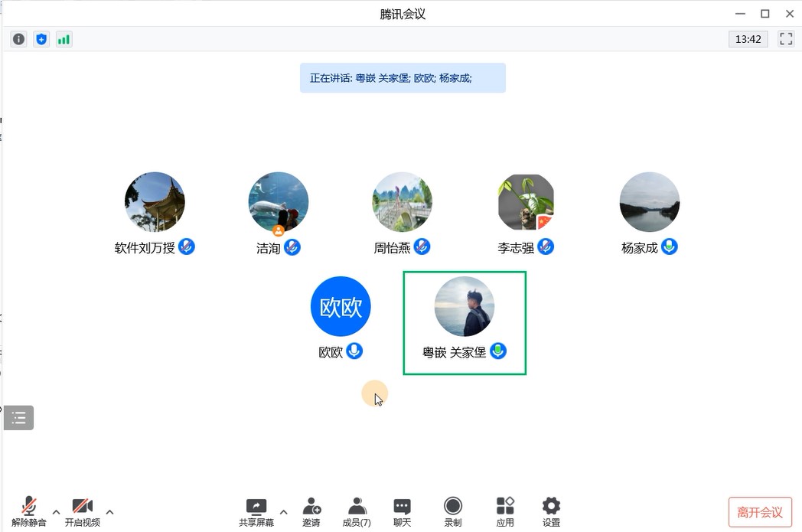
Task: Select 粤嵌 关家堡's avatar tile
Action: coord(465,306)
